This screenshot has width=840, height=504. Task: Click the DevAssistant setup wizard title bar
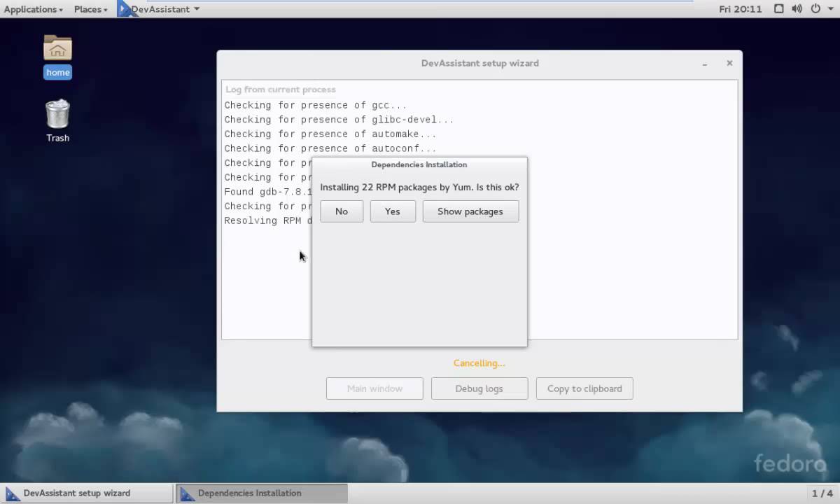click(480, 63)
